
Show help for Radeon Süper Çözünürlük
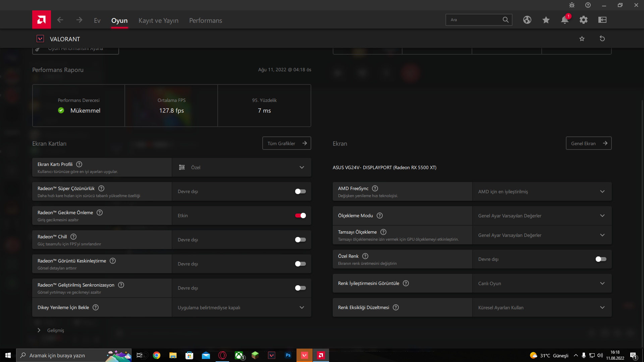point(101,188)
